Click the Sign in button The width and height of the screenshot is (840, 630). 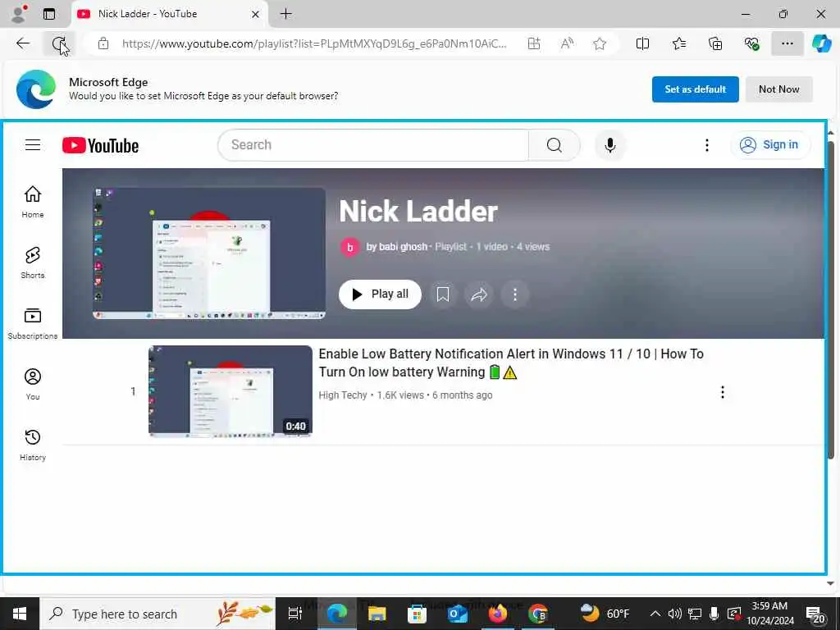click(769, 144)
